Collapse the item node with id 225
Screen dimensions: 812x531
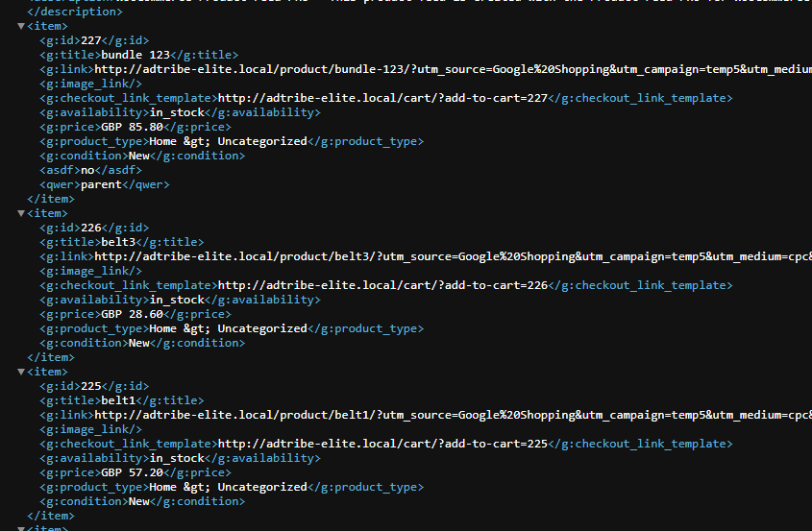[x=21, y=372]
